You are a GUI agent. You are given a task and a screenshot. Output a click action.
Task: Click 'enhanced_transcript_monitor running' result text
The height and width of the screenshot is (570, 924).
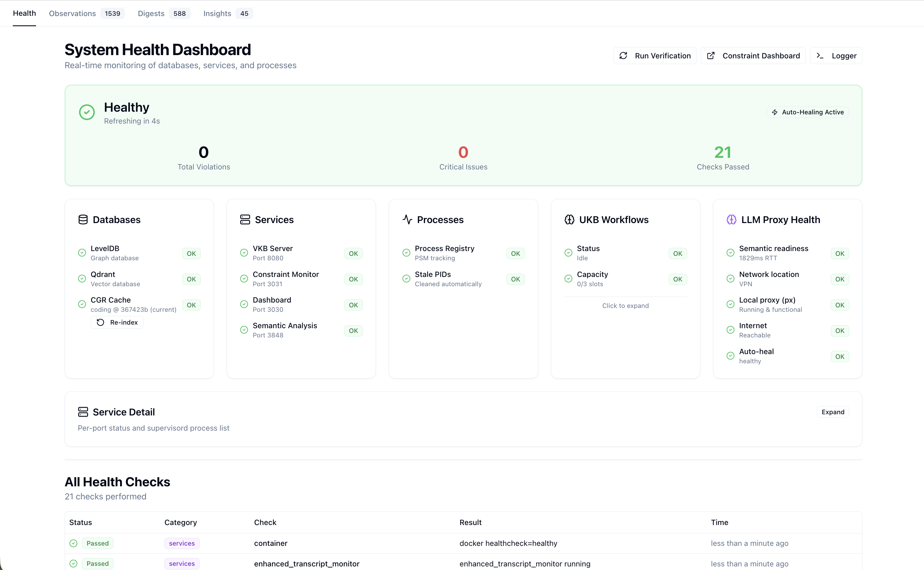[525, 563]
